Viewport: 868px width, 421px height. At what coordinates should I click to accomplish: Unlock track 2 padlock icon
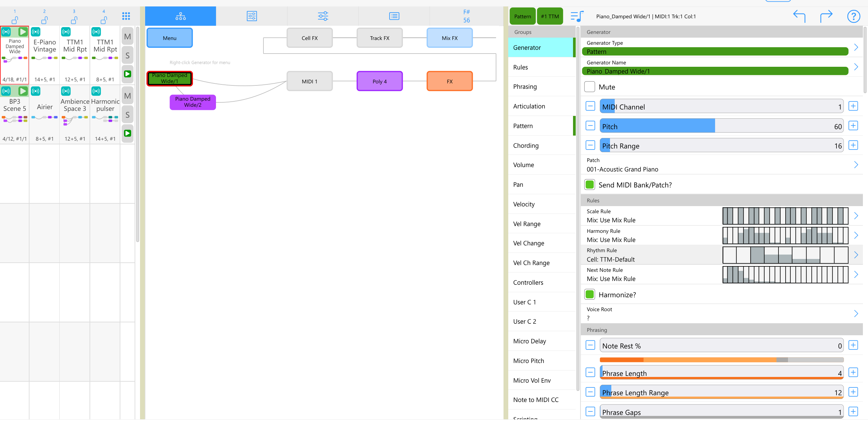44,20
